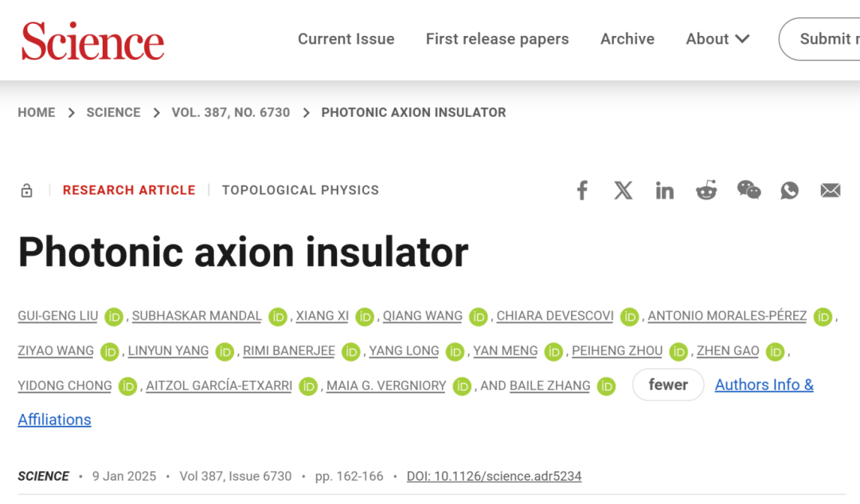This screenshot has height=504, width=860.
Task: Open Baile Zhang's ORCID iD icon
Action: click(606, 387)
